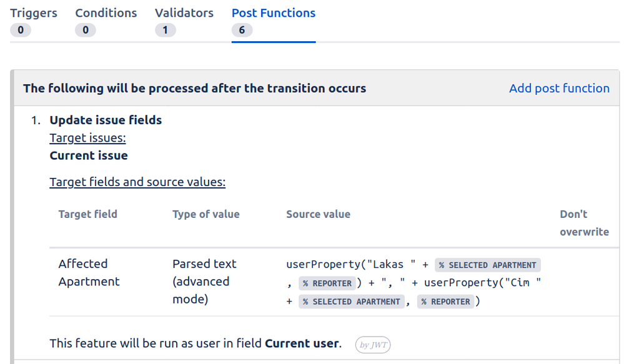Click the Conditions count badge showing 0
This screenshot has height=364, width=624.
point(85,30)
